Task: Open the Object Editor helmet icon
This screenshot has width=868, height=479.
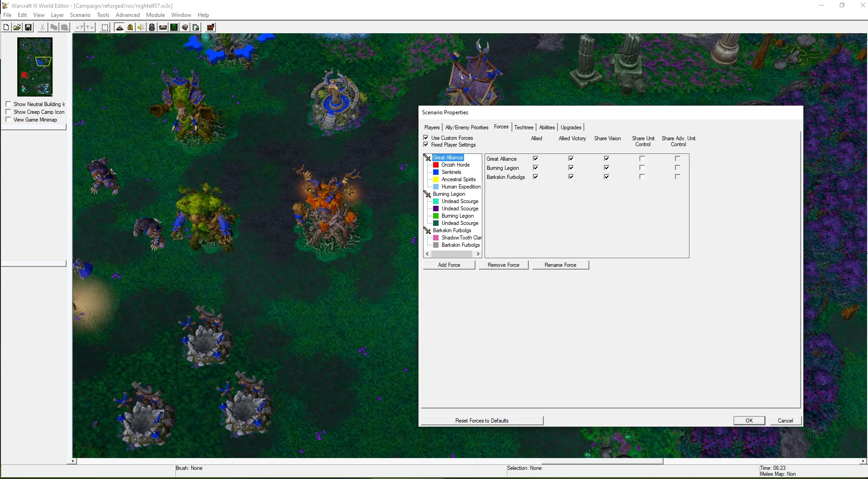Action: click(x=152, y=27)
